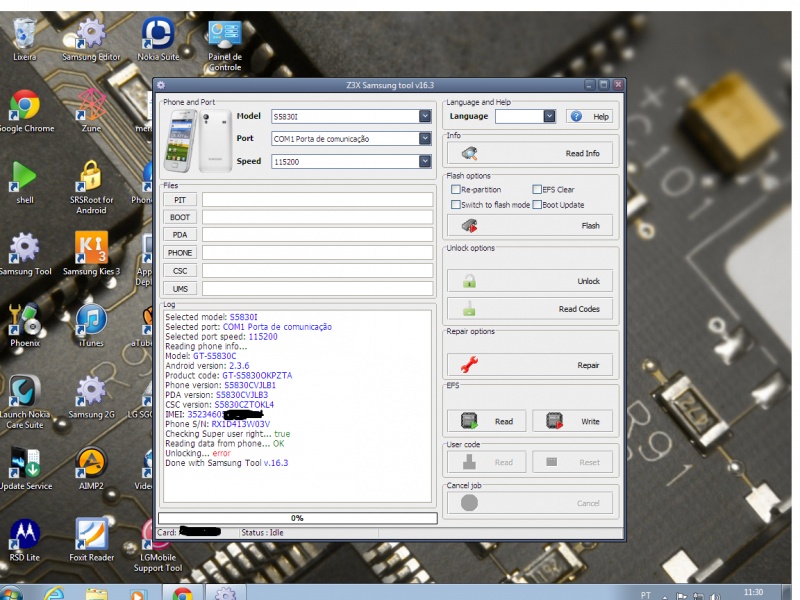Click the PIT file button
The image size is (800, 600).
click(x=180, y=200)
